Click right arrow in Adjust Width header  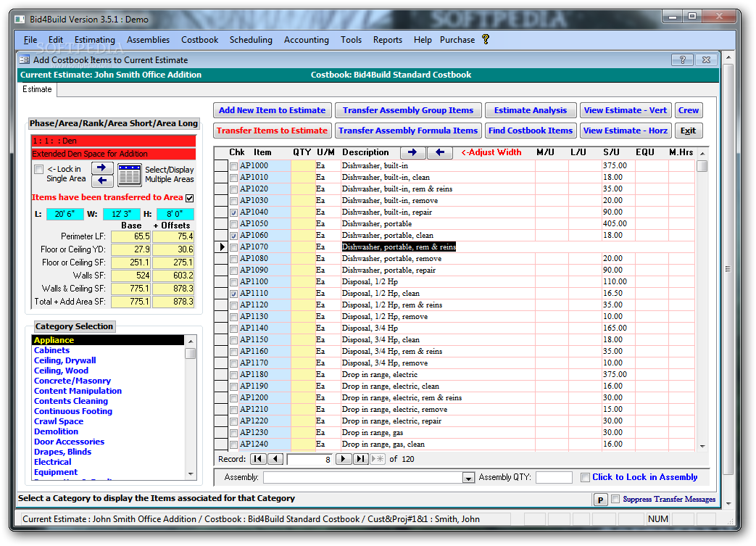412,152
